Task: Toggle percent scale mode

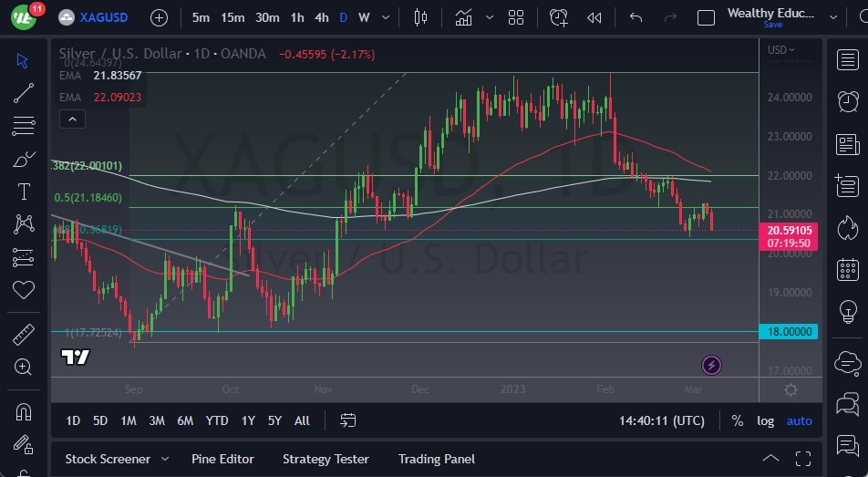Action: point(737,420)
